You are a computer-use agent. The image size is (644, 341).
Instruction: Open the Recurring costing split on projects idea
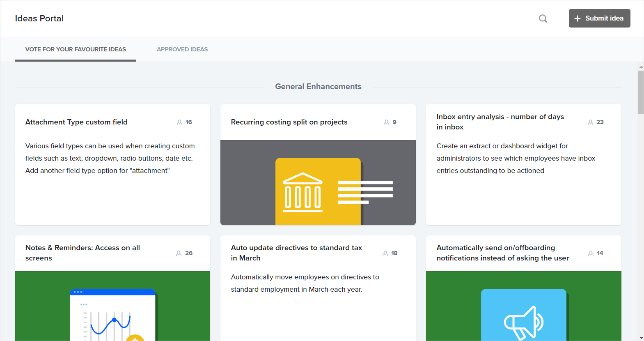289,122
